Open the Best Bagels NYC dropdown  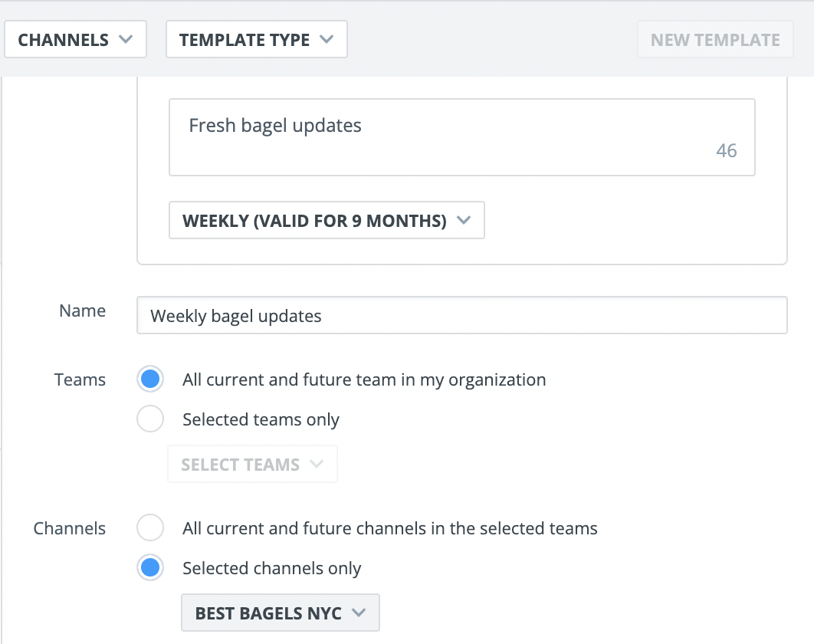(281, 613)
